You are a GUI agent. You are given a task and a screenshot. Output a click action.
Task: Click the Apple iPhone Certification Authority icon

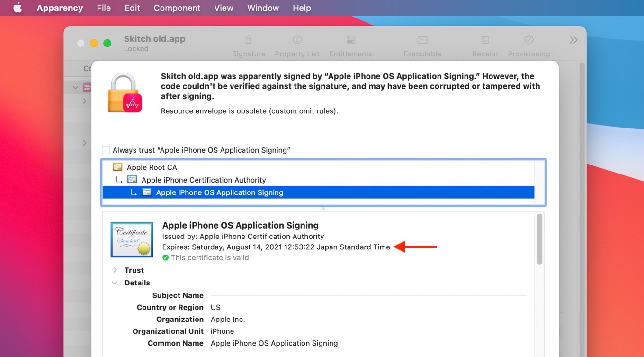132,179
